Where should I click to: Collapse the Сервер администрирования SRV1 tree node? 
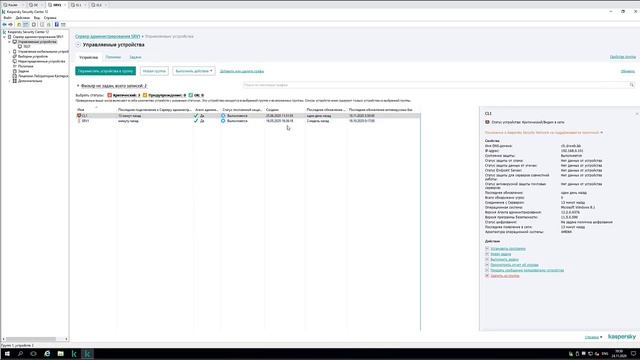4,37
